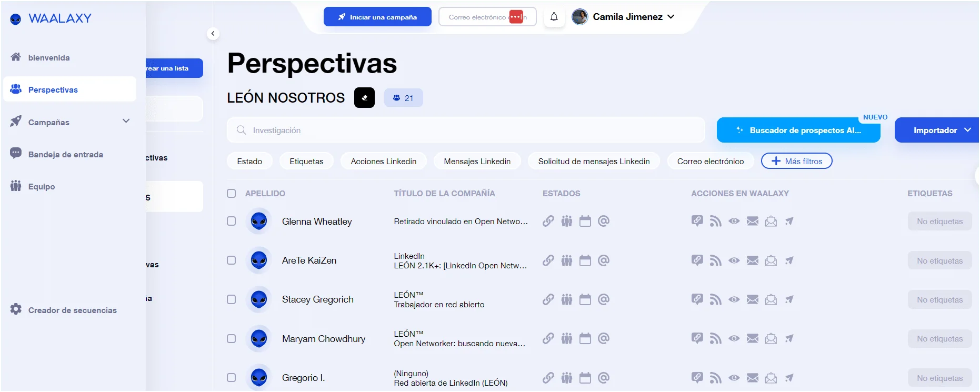Click envelope message icon for Glenna Wheatley
The height and width of the screenshot is (392, 980).
pos(753,221)
